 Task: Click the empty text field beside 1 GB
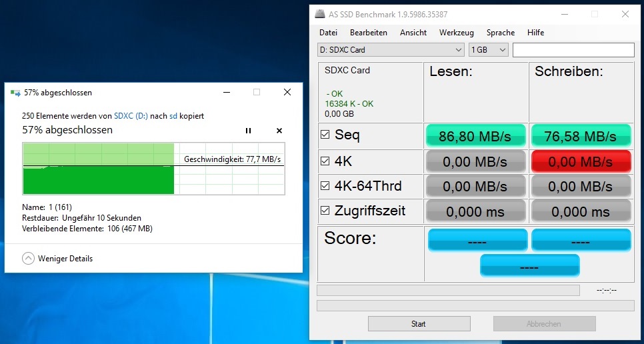pyautogui.click(x=573, y=50)
